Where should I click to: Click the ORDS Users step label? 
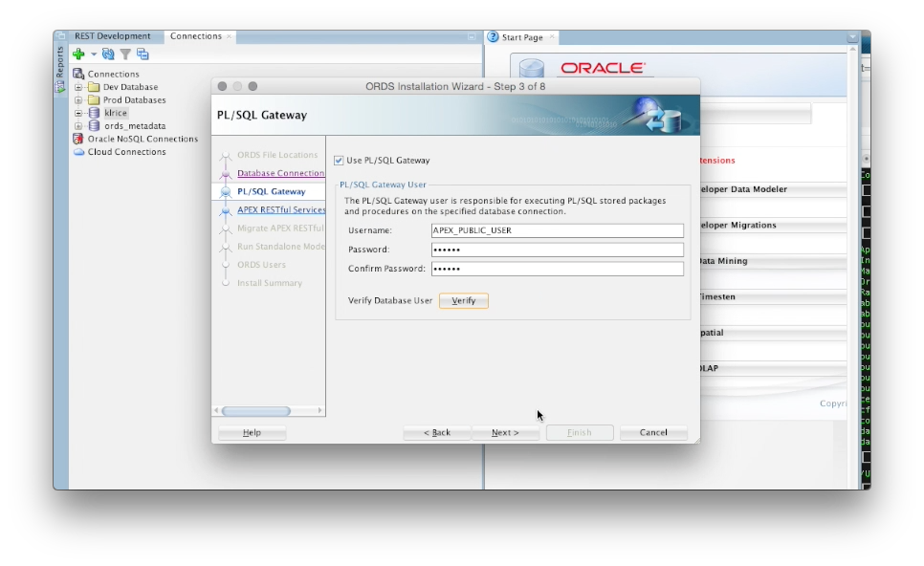point(261,265)
